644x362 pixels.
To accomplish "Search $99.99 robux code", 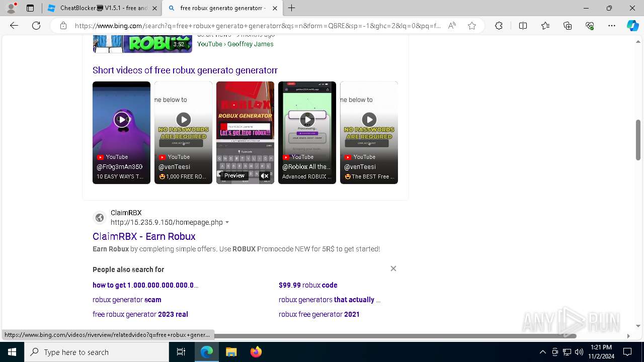I will [308, 285].
